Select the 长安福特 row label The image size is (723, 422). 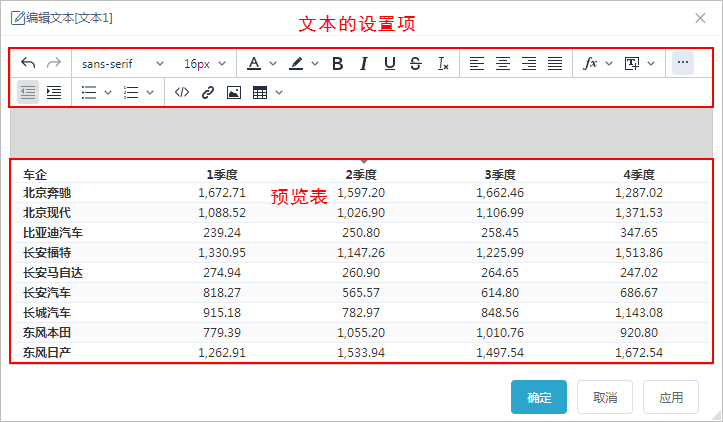[47, 253]
